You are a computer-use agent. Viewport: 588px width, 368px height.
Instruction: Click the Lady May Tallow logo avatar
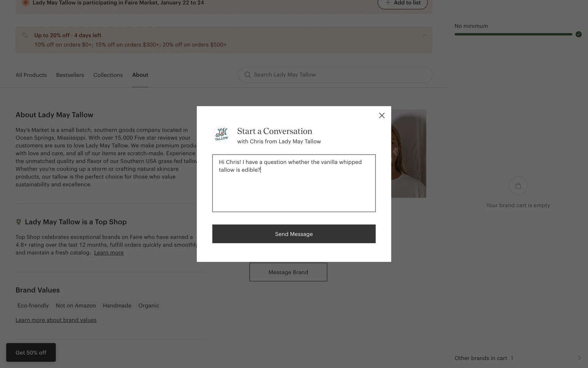click(x=221, y=134)
